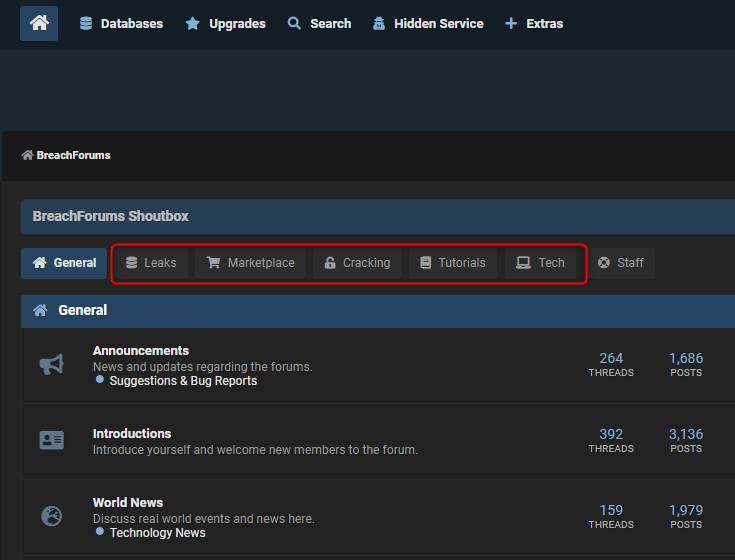Open the Hidden Service menu text
The image size is (735, 560).
point(439,23)
